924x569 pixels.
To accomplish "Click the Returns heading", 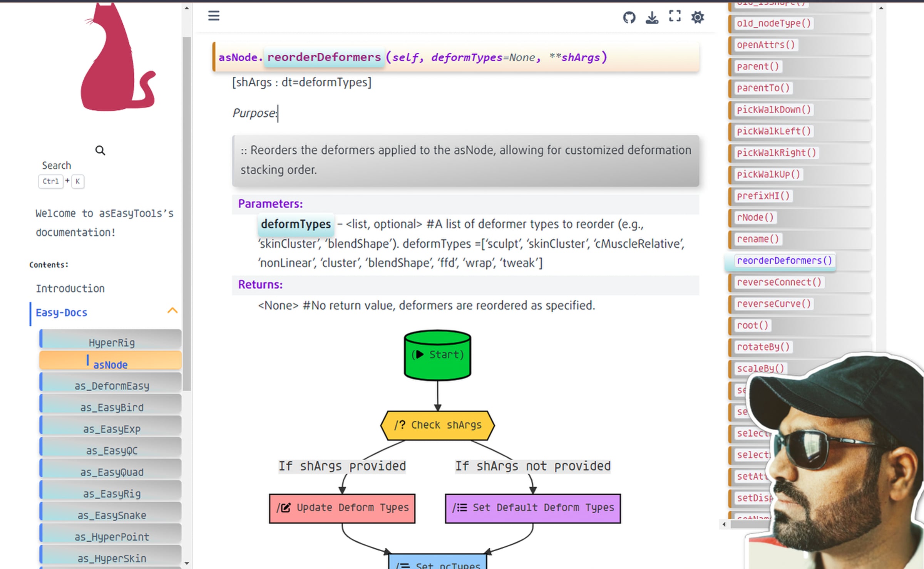I will click(x=260, y=285).
